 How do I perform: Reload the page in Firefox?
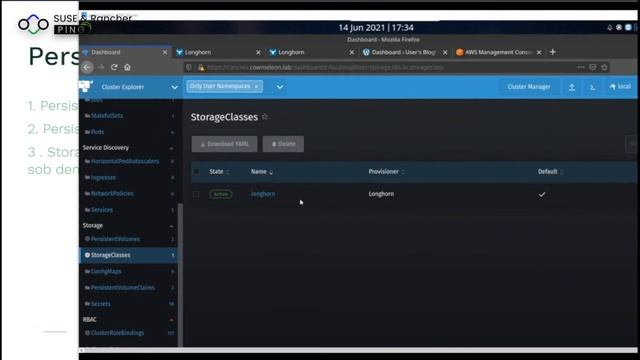pos(114,67)
